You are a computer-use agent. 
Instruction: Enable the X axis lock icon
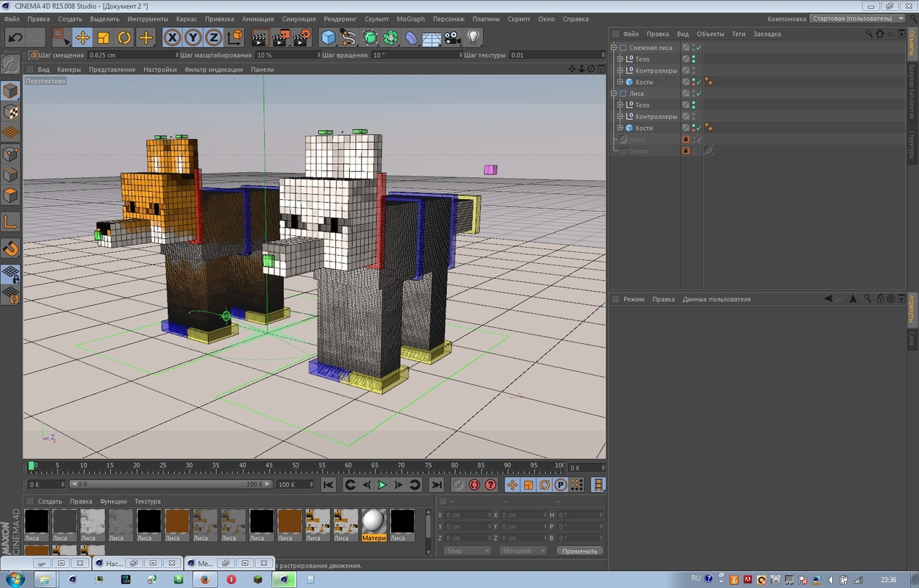click(x=172, y=36)
